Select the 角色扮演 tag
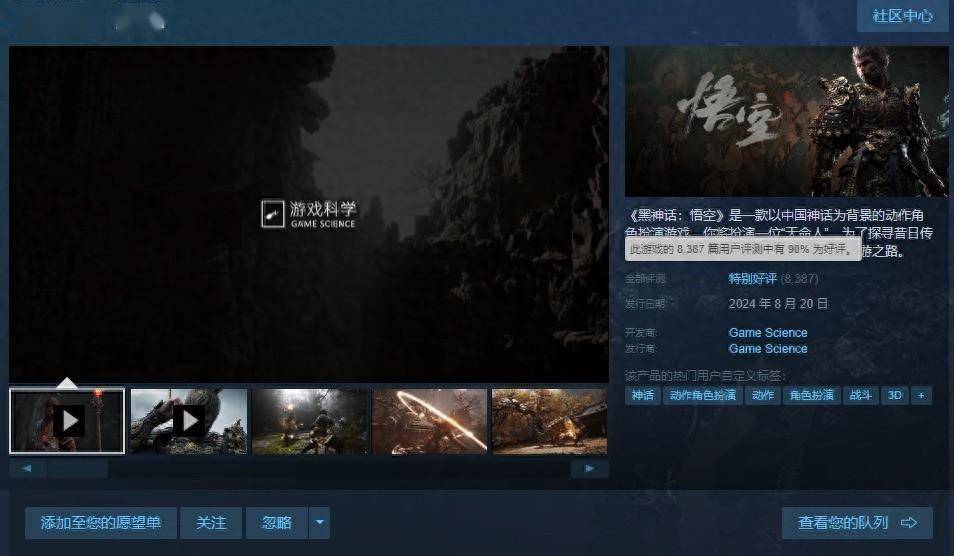Viewport: 954px width, 556px height. tap(811, 395)
